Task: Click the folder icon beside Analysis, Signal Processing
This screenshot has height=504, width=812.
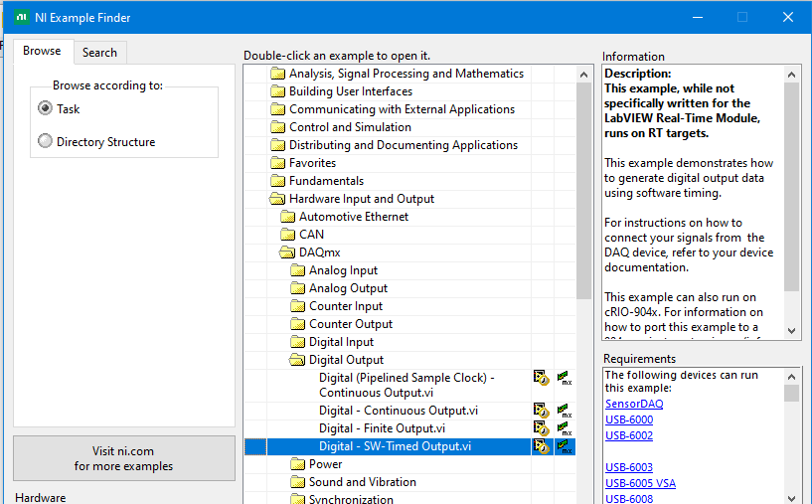Action: [278, 74]
